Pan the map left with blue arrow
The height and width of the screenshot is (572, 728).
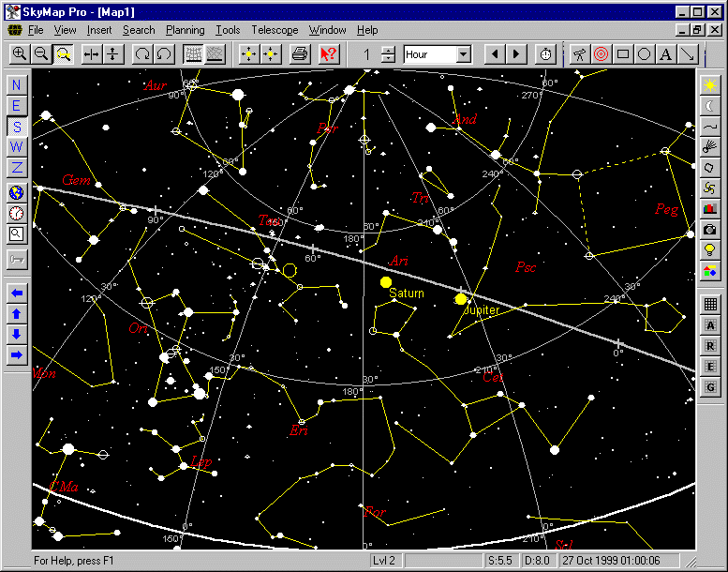17,293
